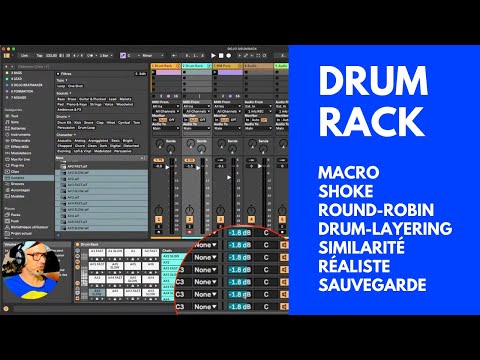Open Bibliothèque utilisateur in Places

(29, 227)
